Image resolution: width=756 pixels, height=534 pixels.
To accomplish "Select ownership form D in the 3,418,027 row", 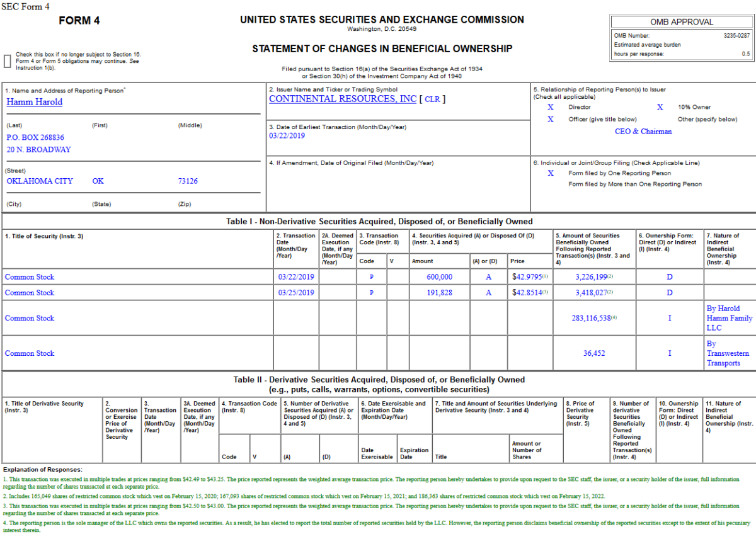I will click(x=670, y=293).
